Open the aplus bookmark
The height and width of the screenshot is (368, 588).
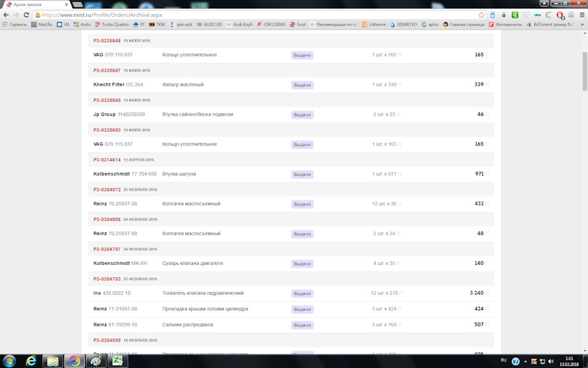coord(430,25)
